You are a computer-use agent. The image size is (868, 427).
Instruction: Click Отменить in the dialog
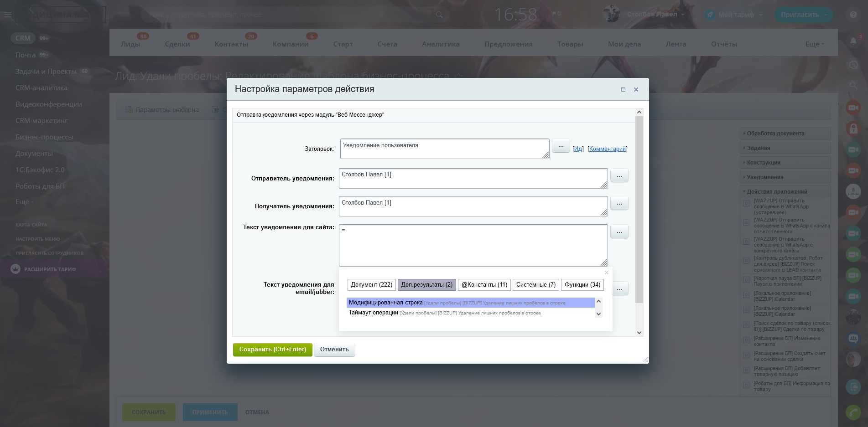[334, 350]
